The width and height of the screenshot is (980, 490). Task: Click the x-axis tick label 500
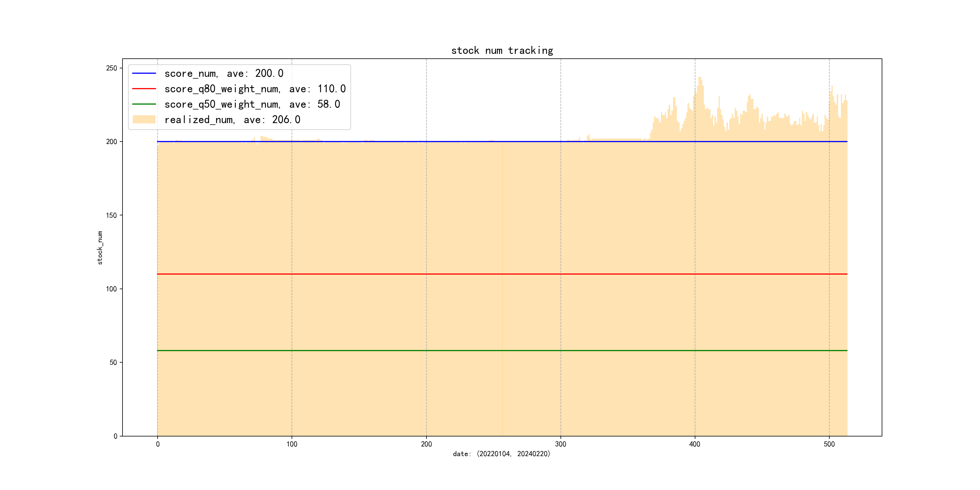(x=829, y=444)
